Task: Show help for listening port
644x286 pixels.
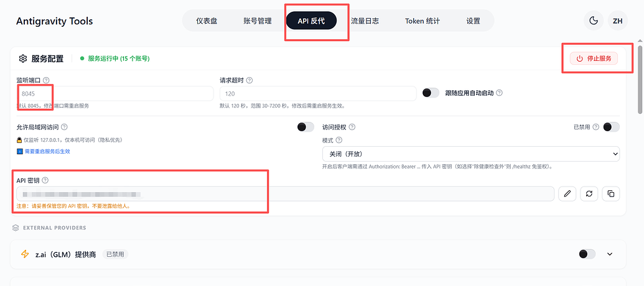Action: [46, 80]
